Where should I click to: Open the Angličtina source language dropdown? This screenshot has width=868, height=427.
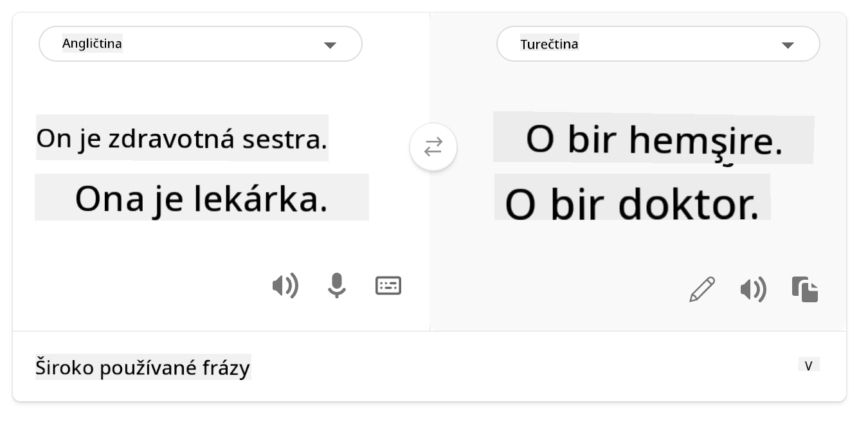click(200, 44)
